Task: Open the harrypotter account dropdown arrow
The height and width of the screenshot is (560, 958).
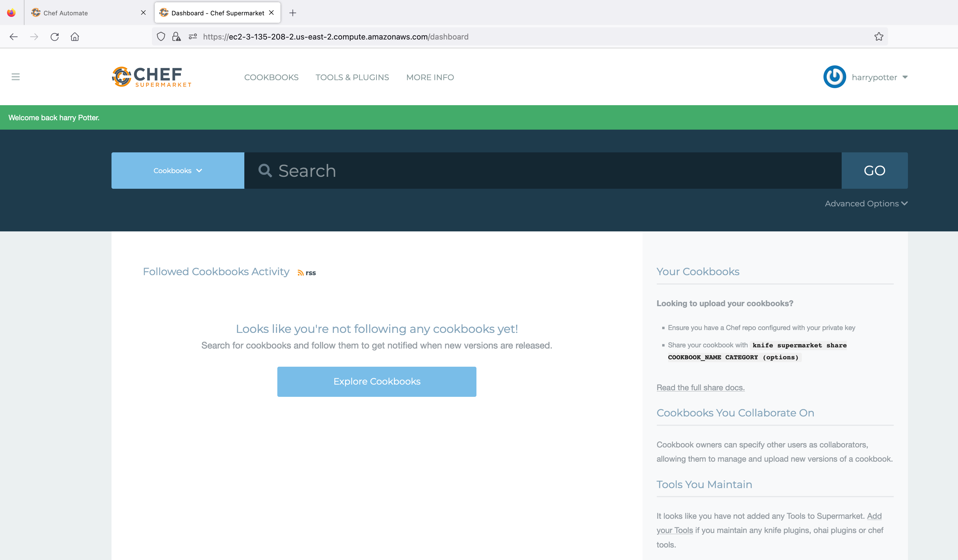Action: (905, 77)
